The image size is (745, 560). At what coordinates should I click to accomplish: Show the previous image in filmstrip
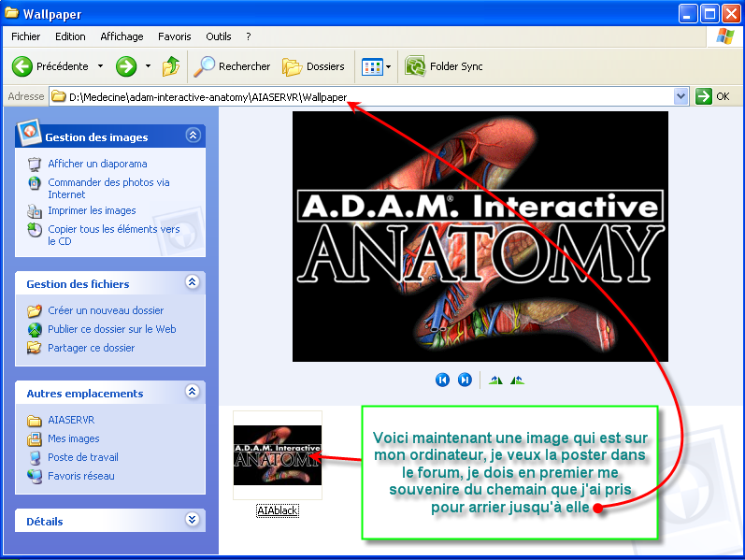click(442, 380)
